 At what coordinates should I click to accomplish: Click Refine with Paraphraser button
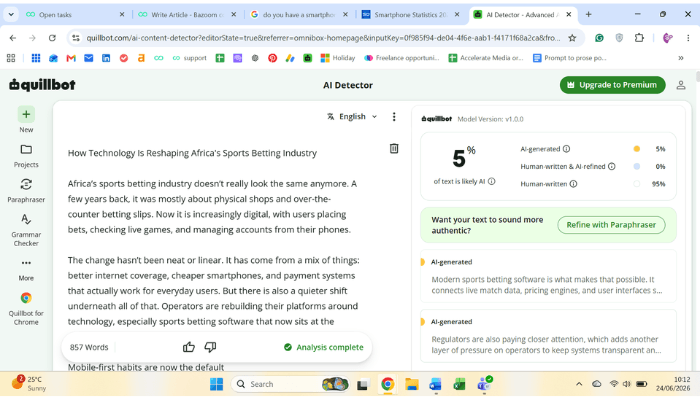pyautogui.click(x=611, y=225)
